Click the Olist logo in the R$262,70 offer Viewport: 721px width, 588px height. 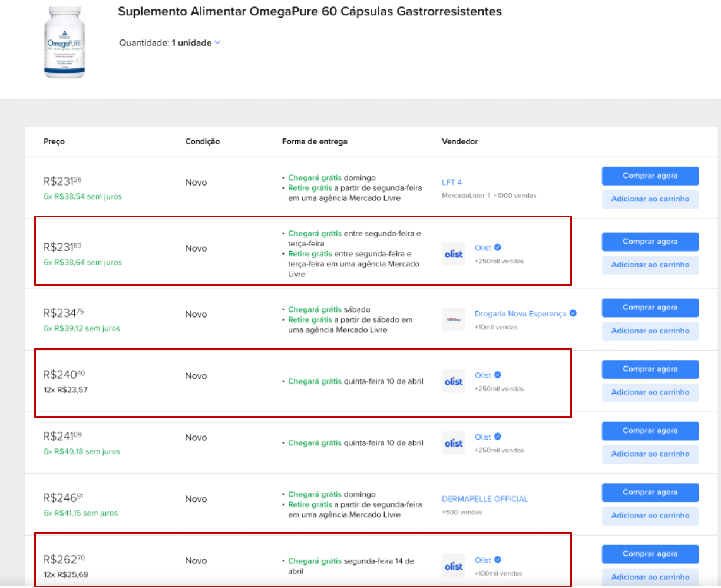point(454,566)
